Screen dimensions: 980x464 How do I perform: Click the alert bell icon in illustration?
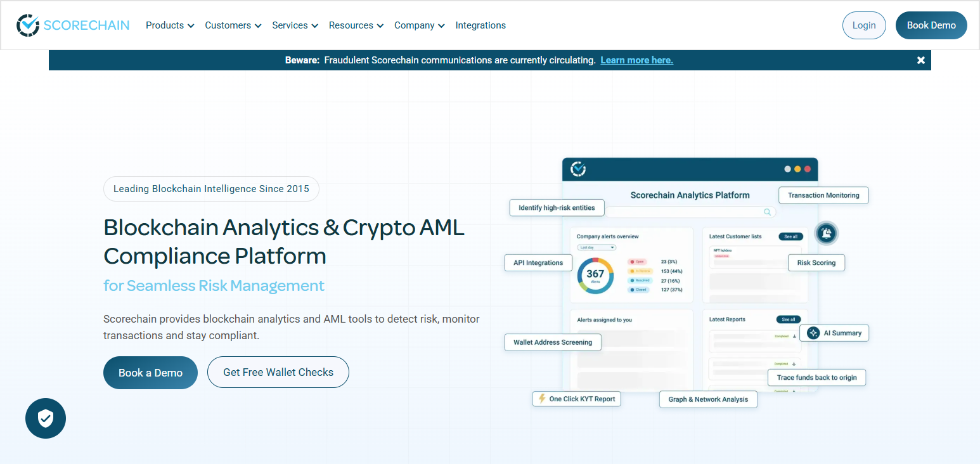(827, 233)
